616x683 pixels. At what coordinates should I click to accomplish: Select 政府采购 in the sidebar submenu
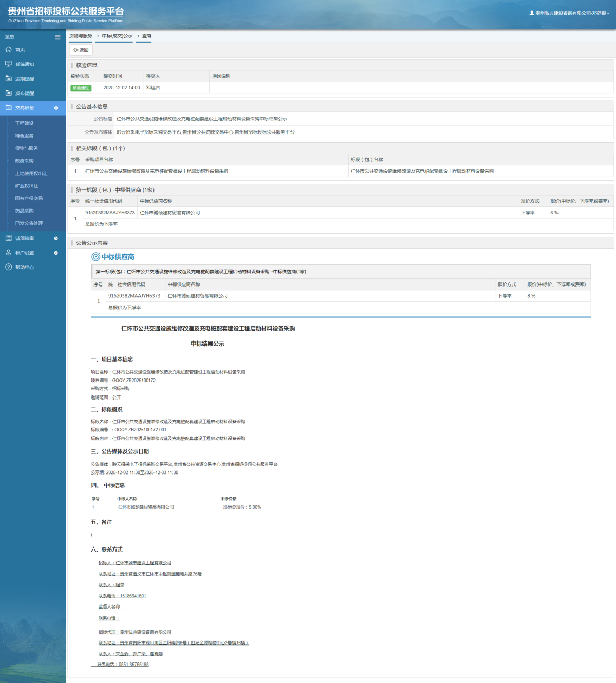coord(24,161)
